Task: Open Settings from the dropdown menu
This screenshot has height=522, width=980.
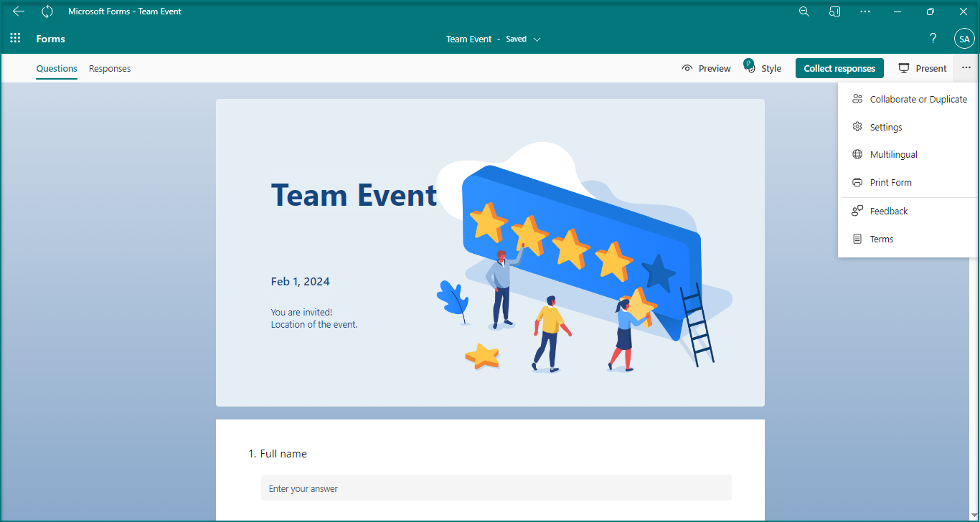Action: pyautogui.click(x=886, y=127)
